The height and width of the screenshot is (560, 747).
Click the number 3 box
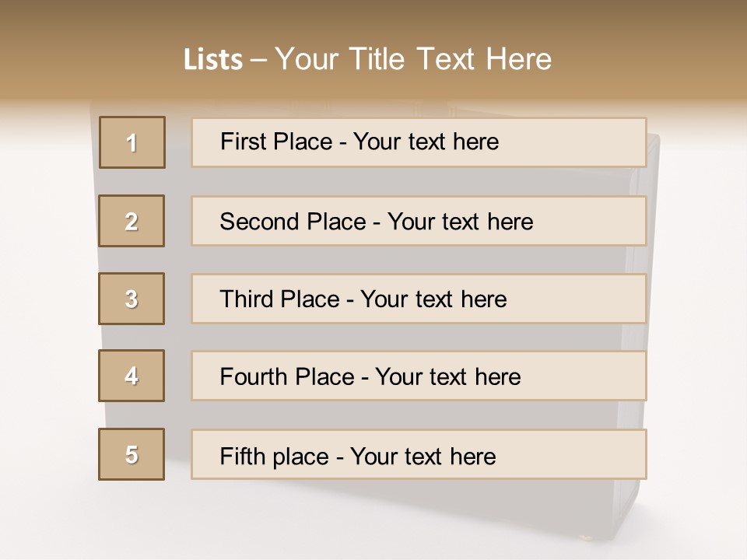tap(132, 299)
